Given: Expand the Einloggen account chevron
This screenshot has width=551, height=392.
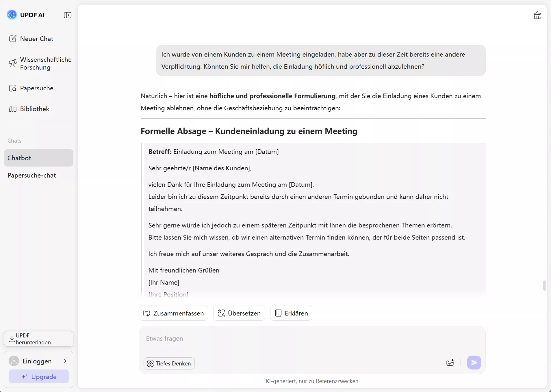Looking at the screenshot, I should (65, 361).
